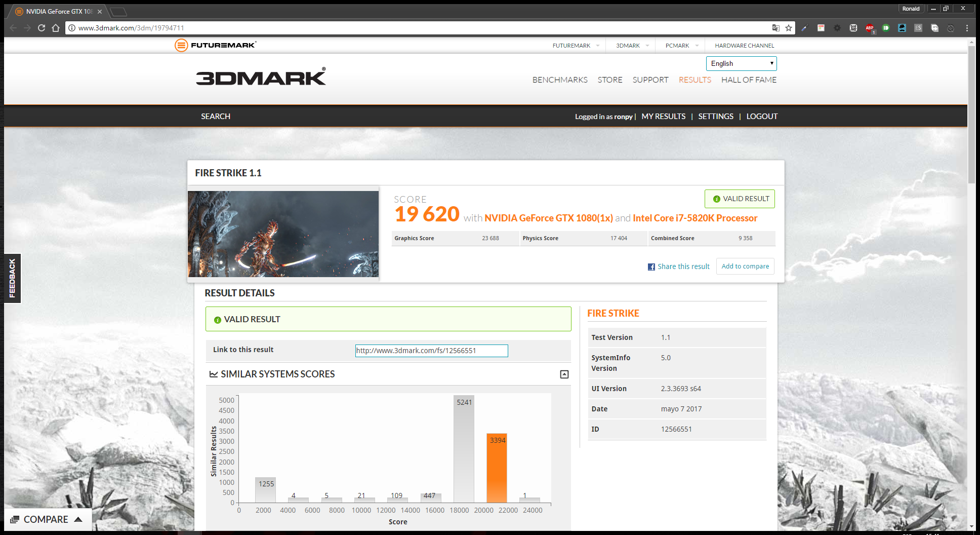Open the HARDWARE CHANNEL link

tap(744, 46)
